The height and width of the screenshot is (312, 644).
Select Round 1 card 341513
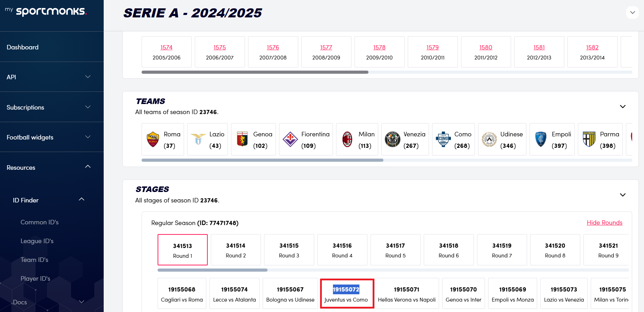click(x=183, y=250)
